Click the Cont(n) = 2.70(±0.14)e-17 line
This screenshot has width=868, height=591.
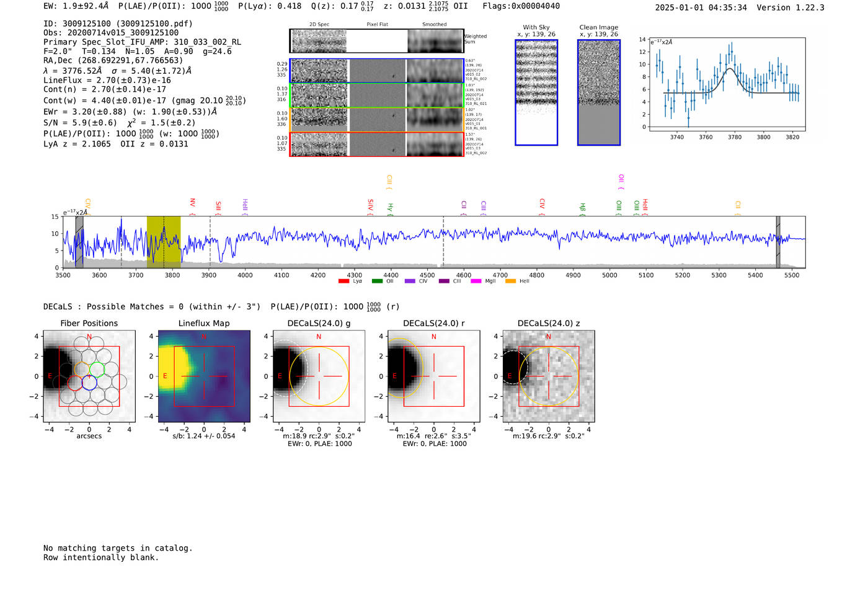tap(105, 89)
